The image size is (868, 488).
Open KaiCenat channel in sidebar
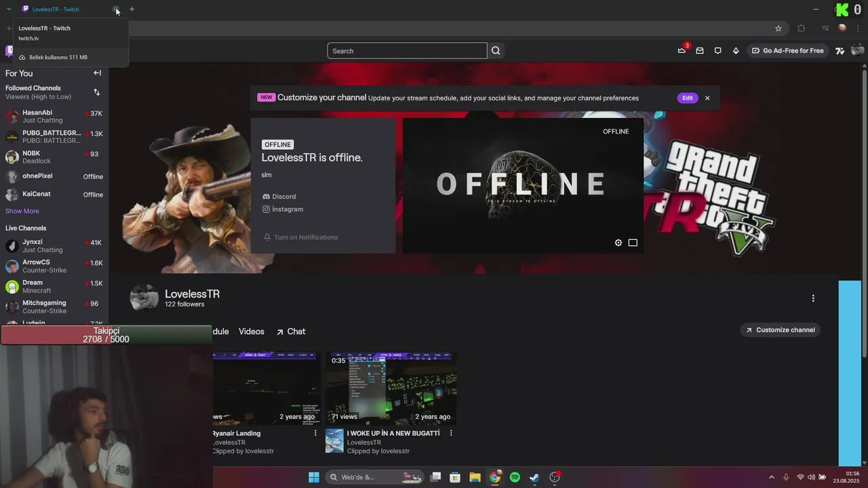coord(54,195)
